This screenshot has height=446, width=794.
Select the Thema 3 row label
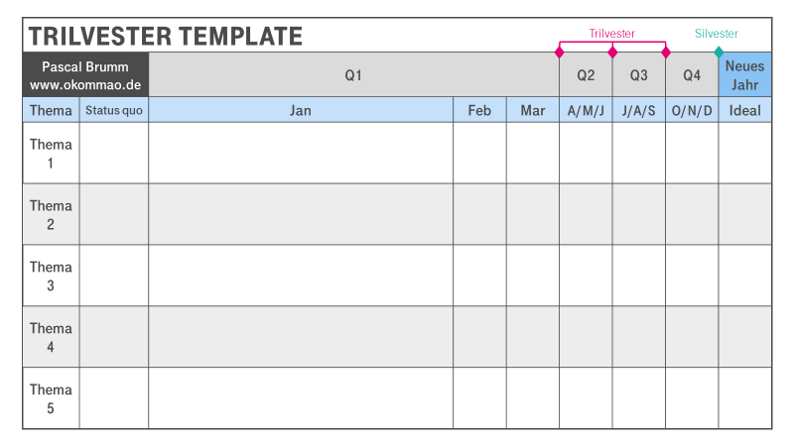click(51, 276)
